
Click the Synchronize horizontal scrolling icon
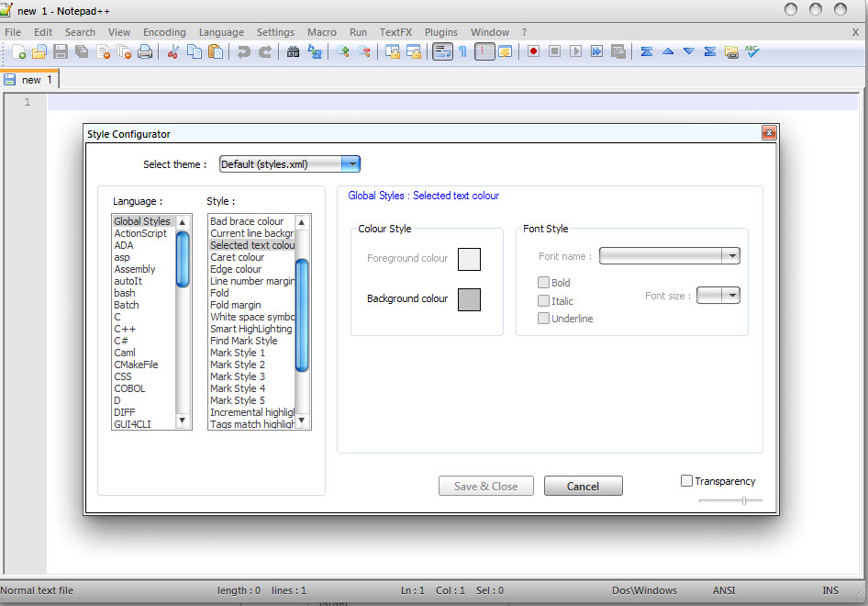click(x=414, y=52)
